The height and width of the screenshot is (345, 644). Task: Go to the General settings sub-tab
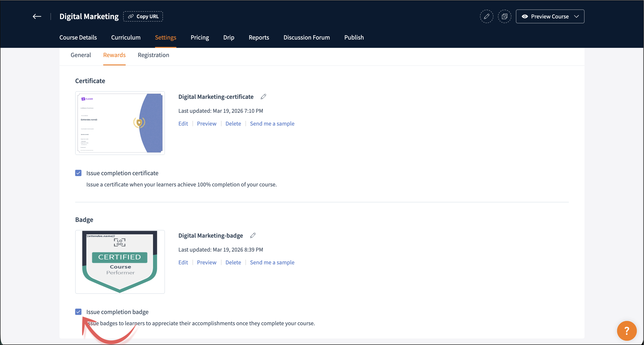[x=81, y=55]
